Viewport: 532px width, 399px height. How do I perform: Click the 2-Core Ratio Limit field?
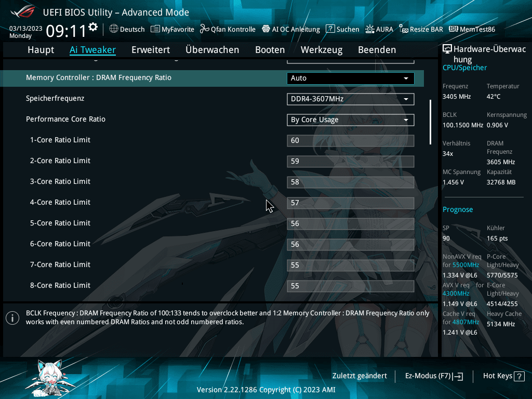(351, 161)
